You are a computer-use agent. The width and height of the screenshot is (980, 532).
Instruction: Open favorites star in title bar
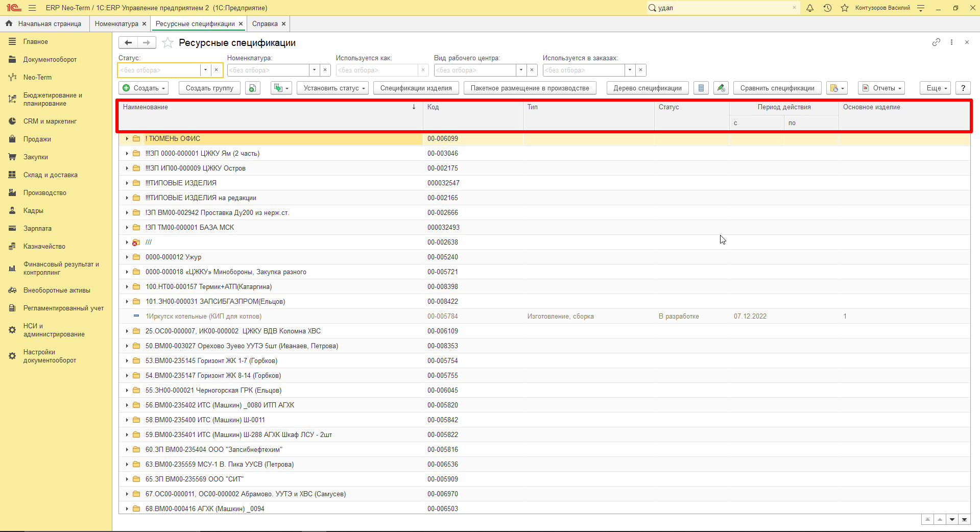(x=845, y=8)
